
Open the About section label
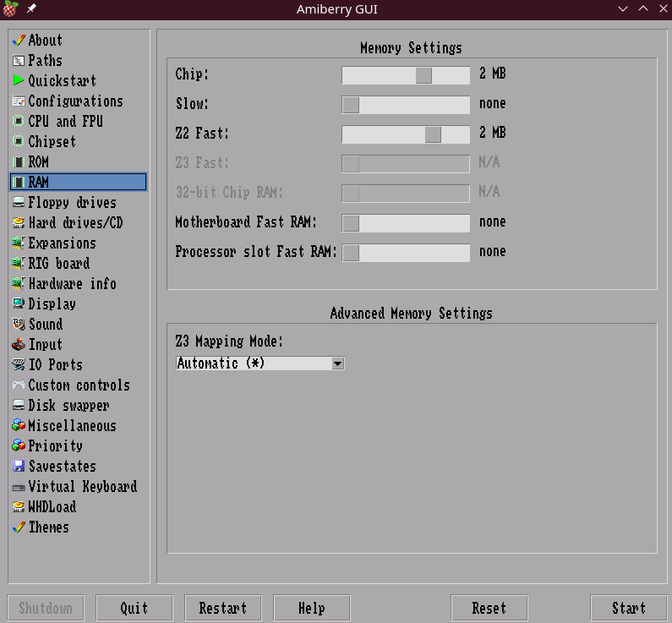click(x=46, y=41)
